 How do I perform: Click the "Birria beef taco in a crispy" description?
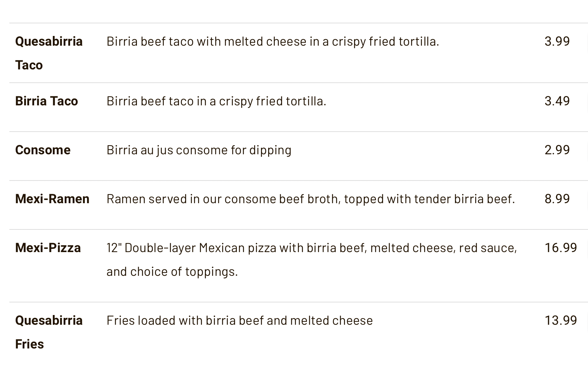click(x=216, y=101)
